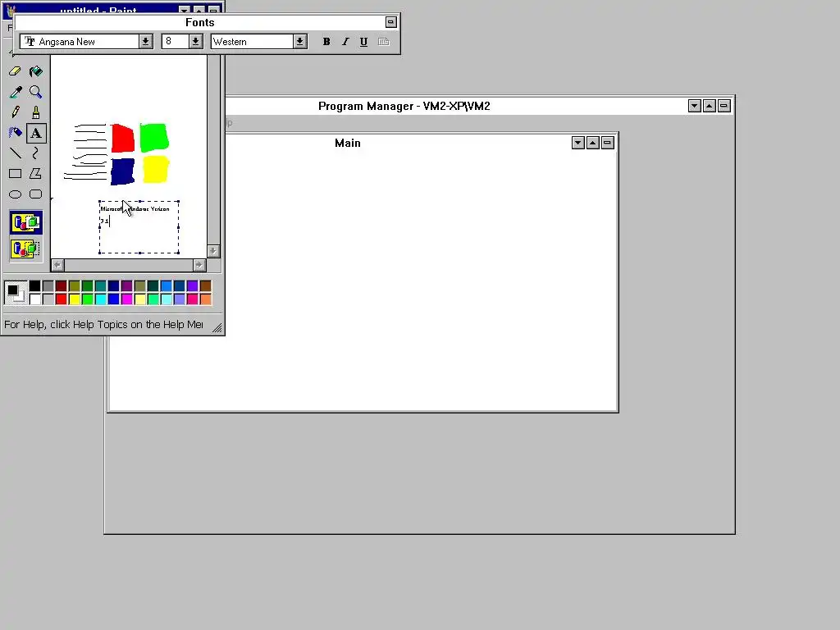Viewport: 840px width, 630px height.
Task: Pick the cyan color swatch
Action: click(x=101, y=299)
